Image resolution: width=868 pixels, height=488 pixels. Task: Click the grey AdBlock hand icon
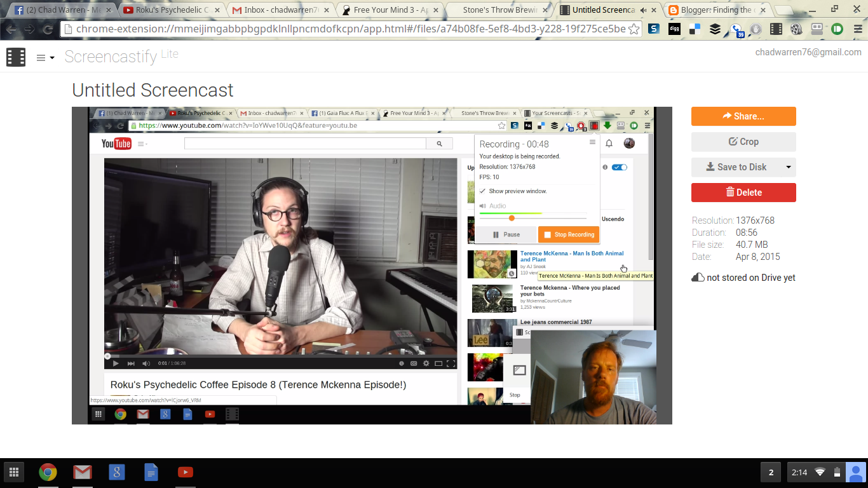click(756, 29)
